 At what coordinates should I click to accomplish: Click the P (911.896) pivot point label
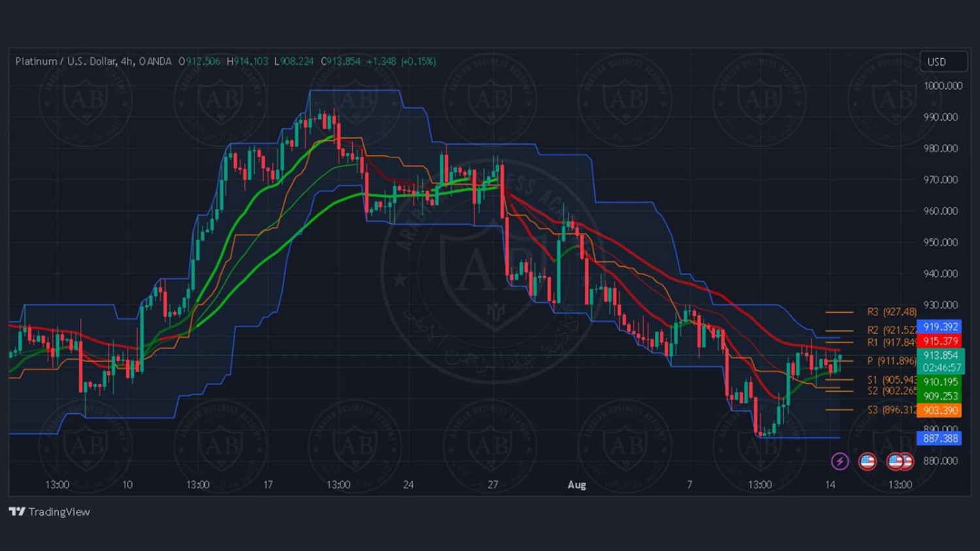point(891,361)
